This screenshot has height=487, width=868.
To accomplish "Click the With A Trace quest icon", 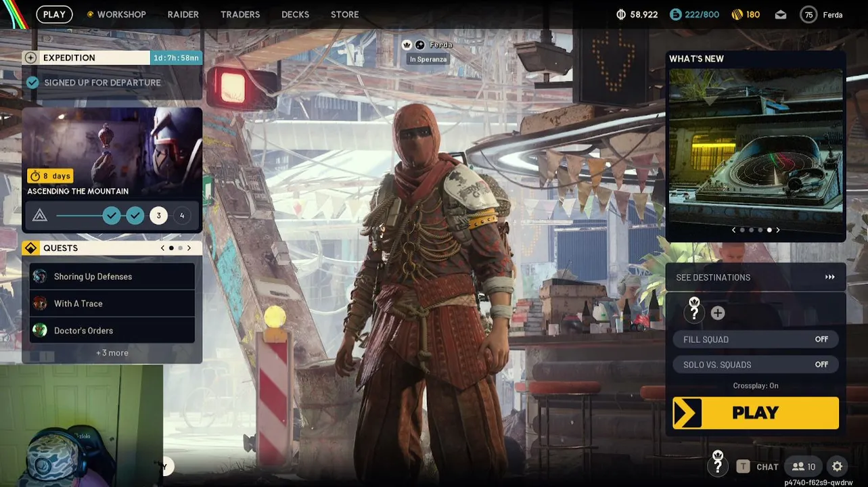I will click(40, 303).
